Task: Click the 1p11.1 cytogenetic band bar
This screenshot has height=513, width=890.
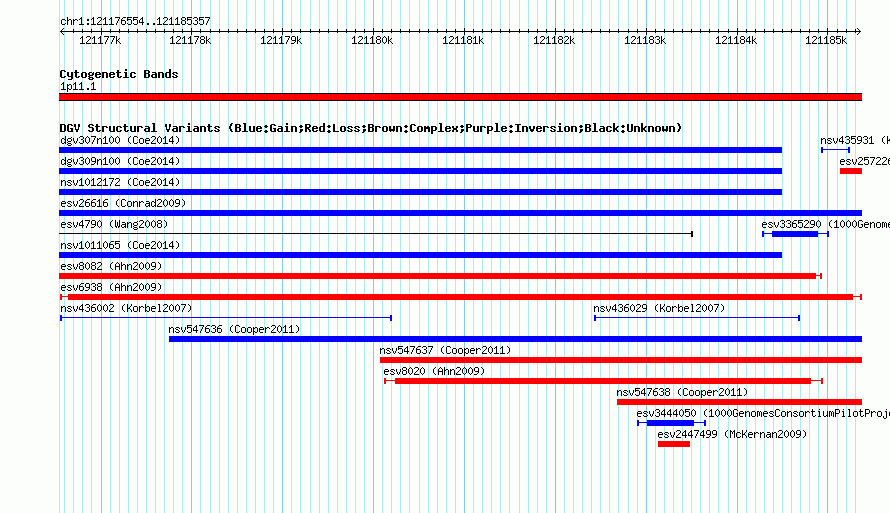Action: (x=460, y=97)
